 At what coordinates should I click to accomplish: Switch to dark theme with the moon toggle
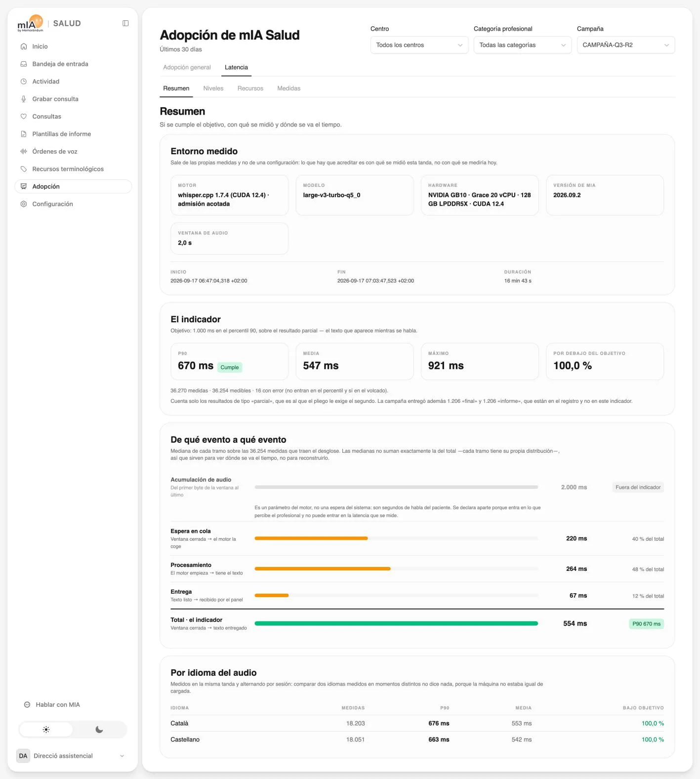tap(99, 730)
